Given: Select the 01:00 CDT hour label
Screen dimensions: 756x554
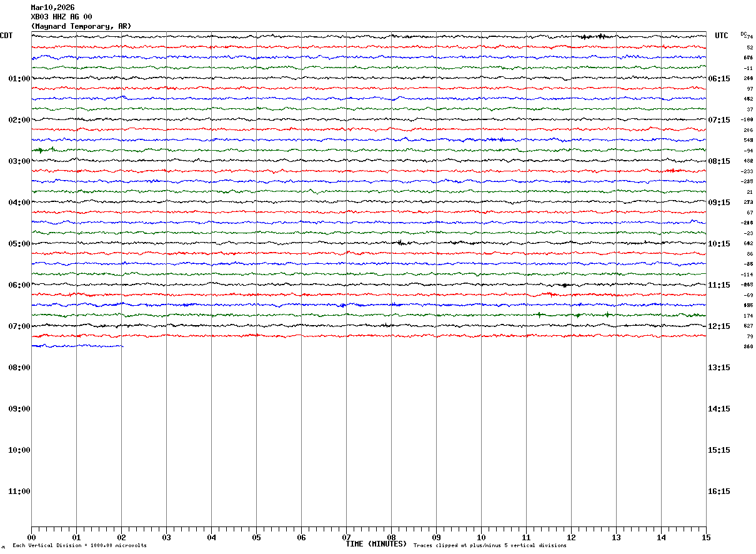Looking at the screenshot, I should coord(19,79).
